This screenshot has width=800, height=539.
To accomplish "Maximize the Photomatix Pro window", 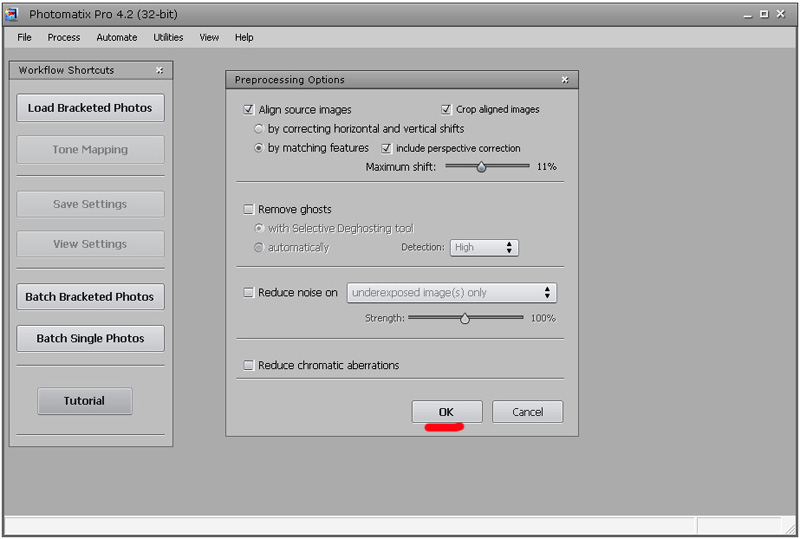I will (764, 14).
